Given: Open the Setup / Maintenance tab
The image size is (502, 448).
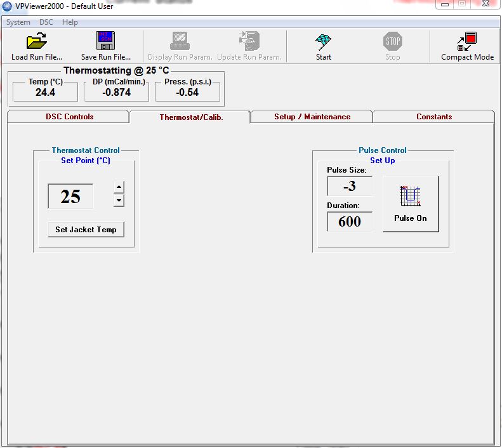Looking at the screenshot, I should pos(312,117).
